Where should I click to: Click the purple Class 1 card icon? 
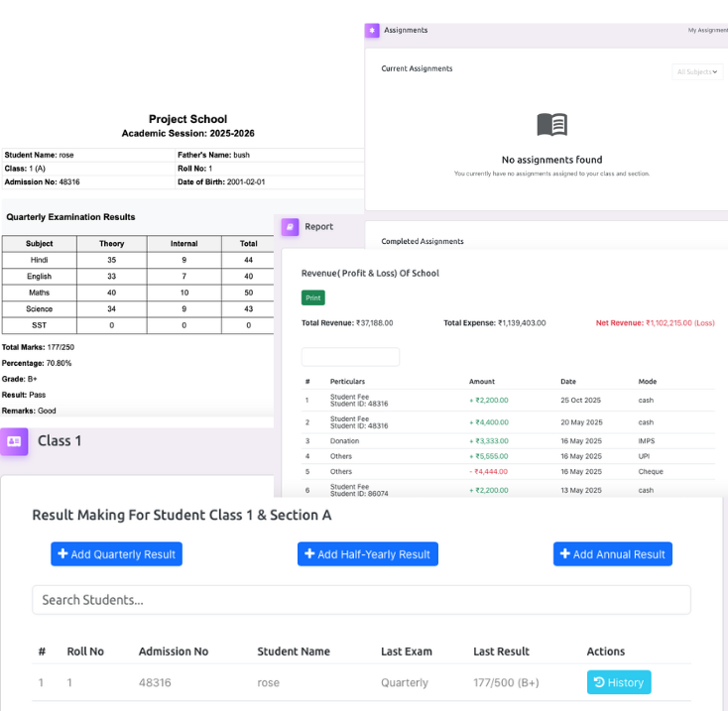[x=14, y=441]
